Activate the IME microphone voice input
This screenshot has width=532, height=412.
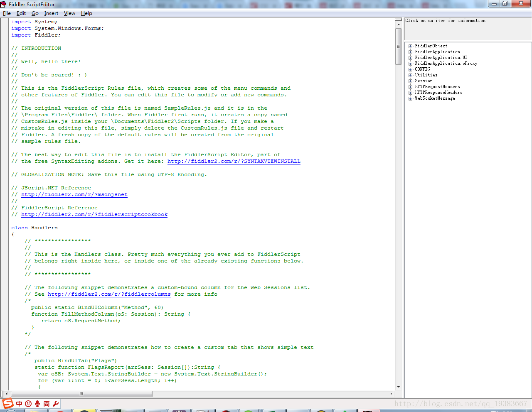click(37, 404)
